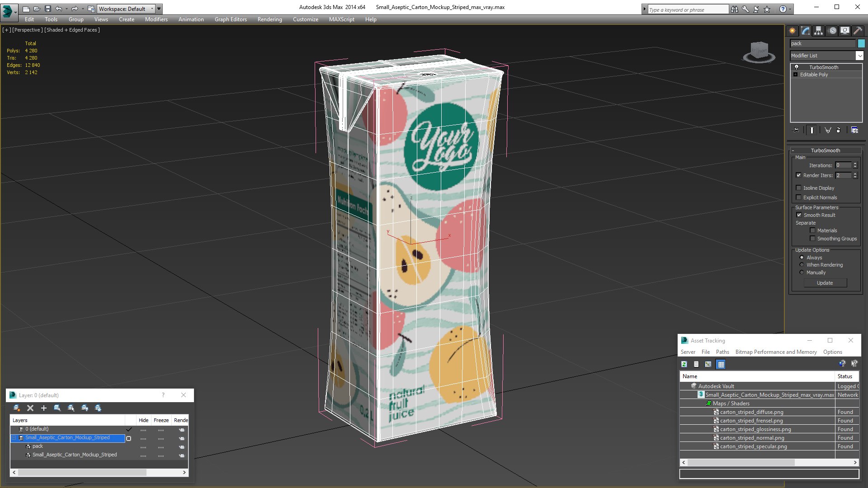868x488 pixels.
Task: Increase Iterations spinner value
Action: [855, 164]
